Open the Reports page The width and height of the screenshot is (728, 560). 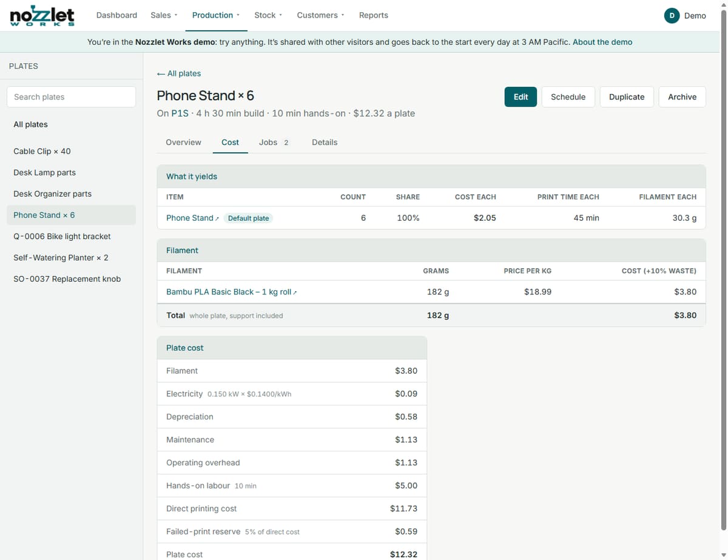[373, 15]
